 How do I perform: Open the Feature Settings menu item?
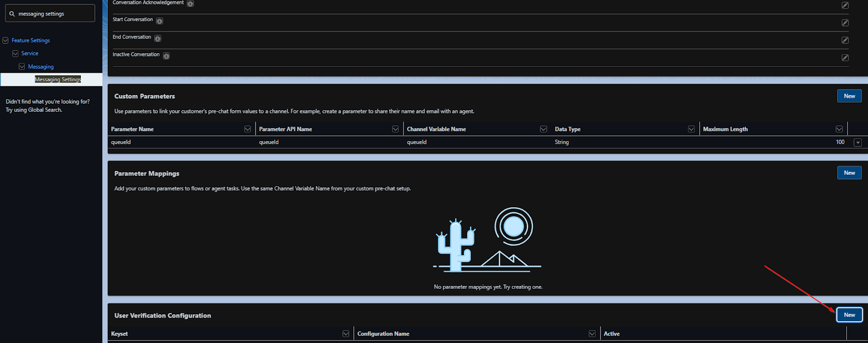[x=30, y=41]
